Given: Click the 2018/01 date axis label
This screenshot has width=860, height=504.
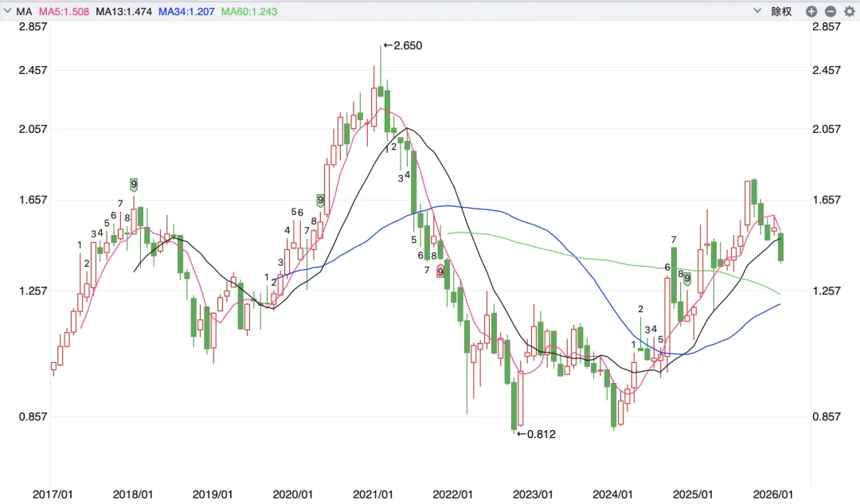Looking at the screenshot, I should 133,494.
